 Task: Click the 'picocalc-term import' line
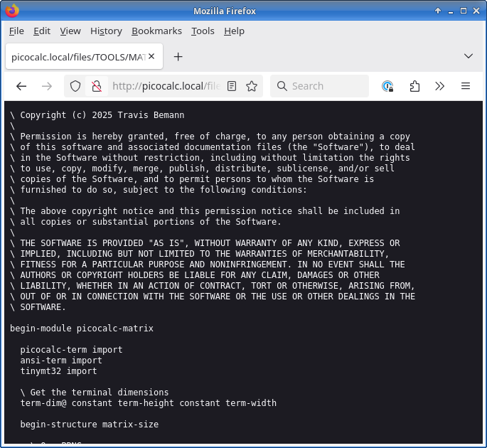click(71, 350)
